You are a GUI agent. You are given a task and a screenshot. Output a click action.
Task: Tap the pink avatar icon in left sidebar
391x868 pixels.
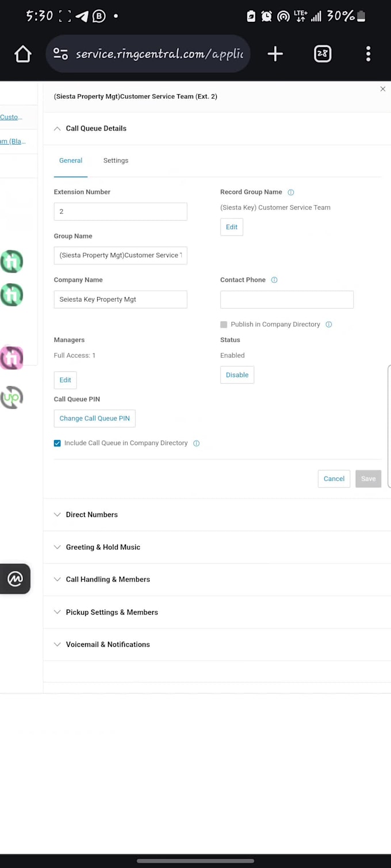(11, 358)
